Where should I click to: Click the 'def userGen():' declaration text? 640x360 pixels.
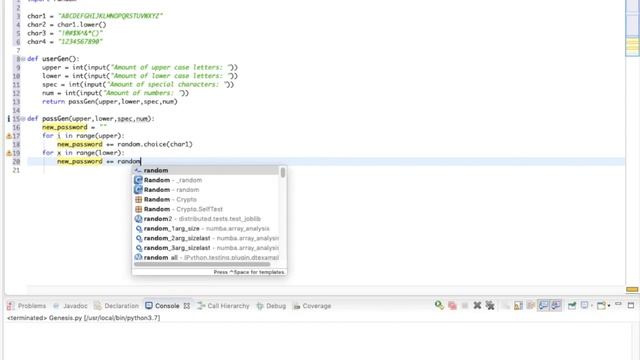[x=53, y=59]
